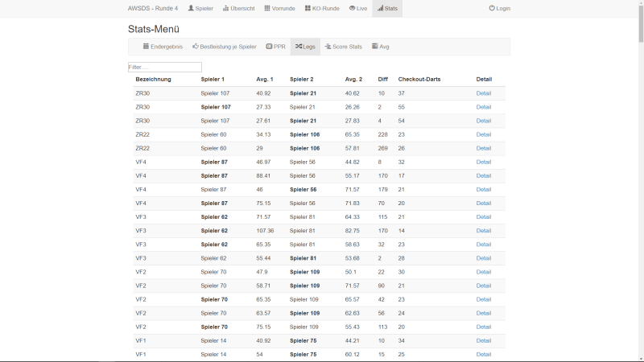Switch to the Avg tab
The width and height of the screenshot is (644, 362).
click(x=380, y=47)
